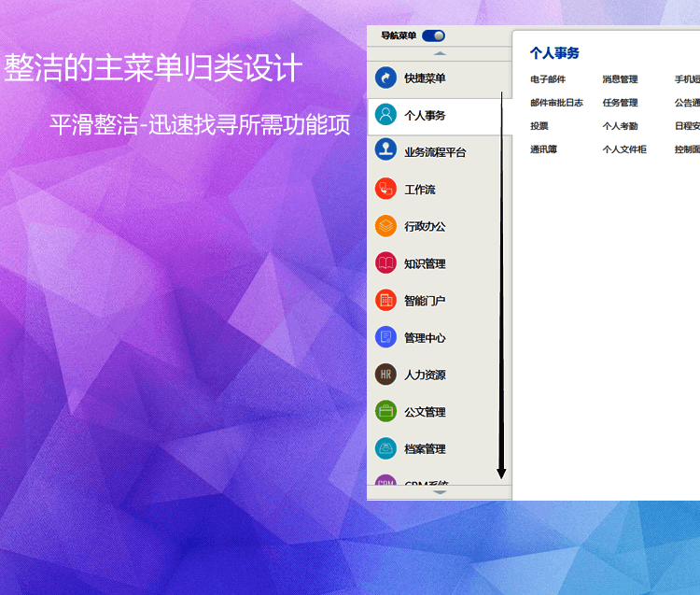Click the brown 人力资源 HR icon
The height and width of the screenshot is (595, 700).
[x=385, y=375]
